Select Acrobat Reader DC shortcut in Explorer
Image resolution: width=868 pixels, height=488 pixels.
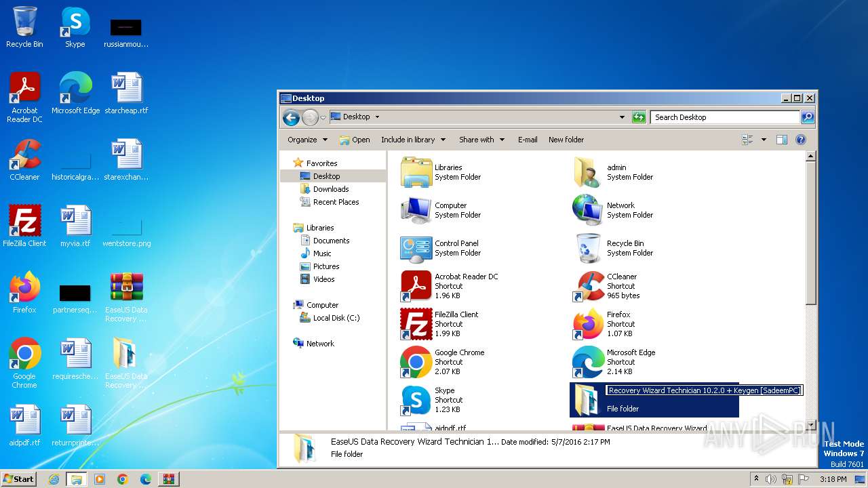pyautogui.click(x=450, y=286)
